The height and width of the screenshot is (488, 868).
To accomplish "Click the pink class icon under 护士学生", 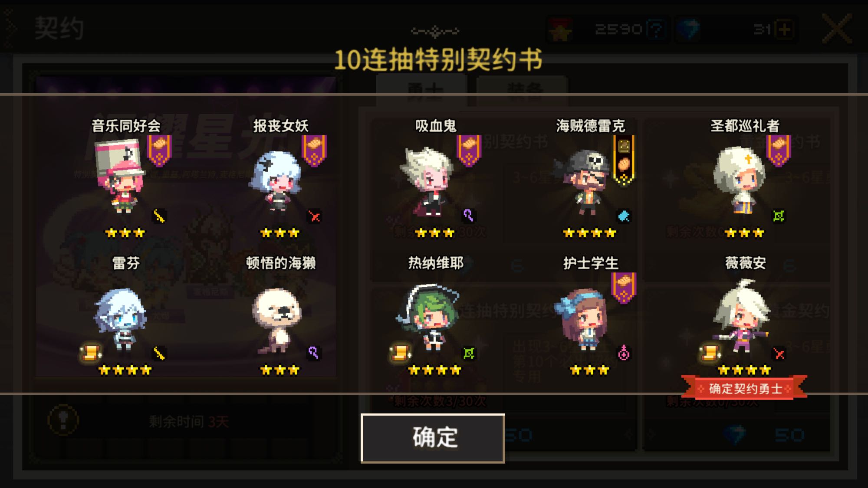I will [x=624, y=354].
